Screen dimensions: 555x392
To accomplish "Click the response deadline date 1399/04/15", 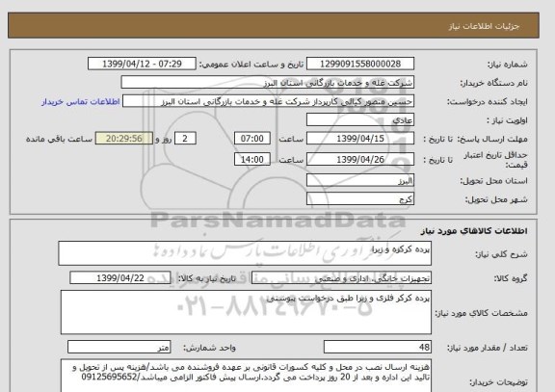I will coord(360,139).
